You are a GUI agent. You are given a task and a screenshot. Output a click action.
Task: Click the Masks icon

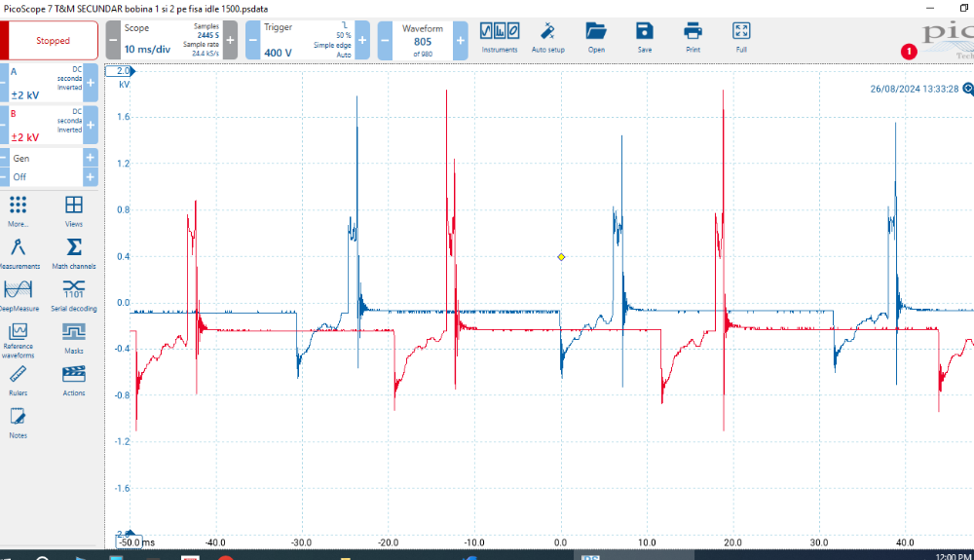tap(74, 336)
